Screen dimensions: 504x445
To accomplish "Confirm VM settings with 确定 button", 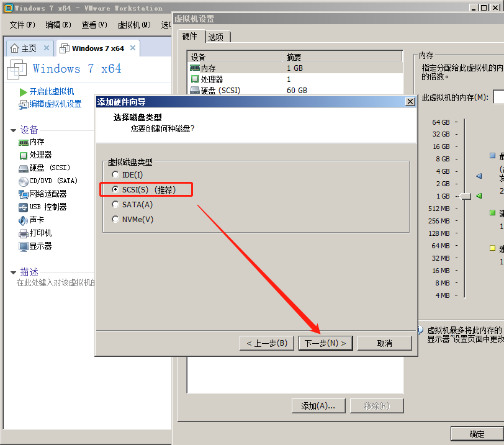I will pos(477,434).
